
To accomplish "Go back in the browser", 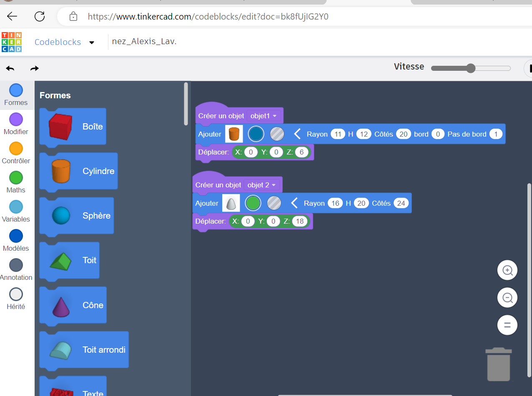I will coord(12,17).
